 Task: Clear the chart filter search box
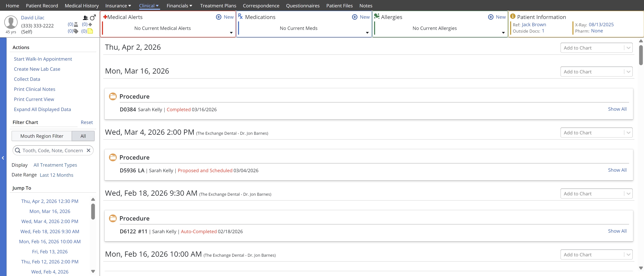89,150
